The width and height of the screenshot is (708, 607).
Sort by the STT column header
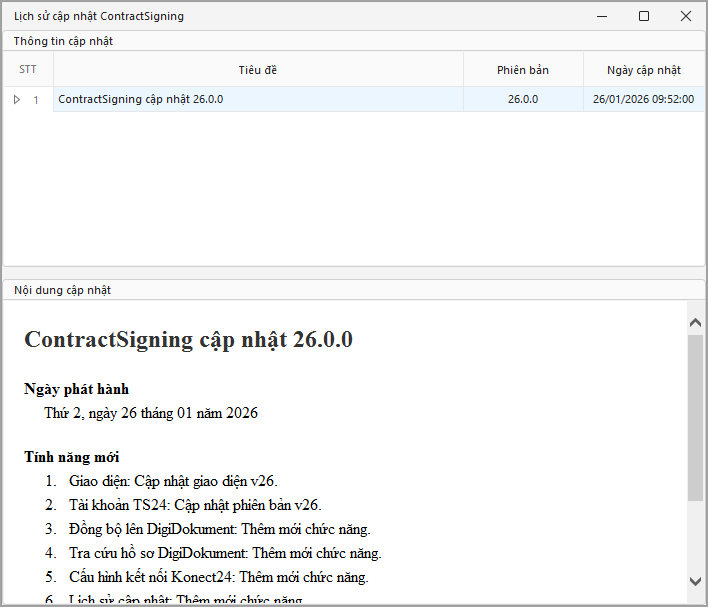(x=28, y=70)
